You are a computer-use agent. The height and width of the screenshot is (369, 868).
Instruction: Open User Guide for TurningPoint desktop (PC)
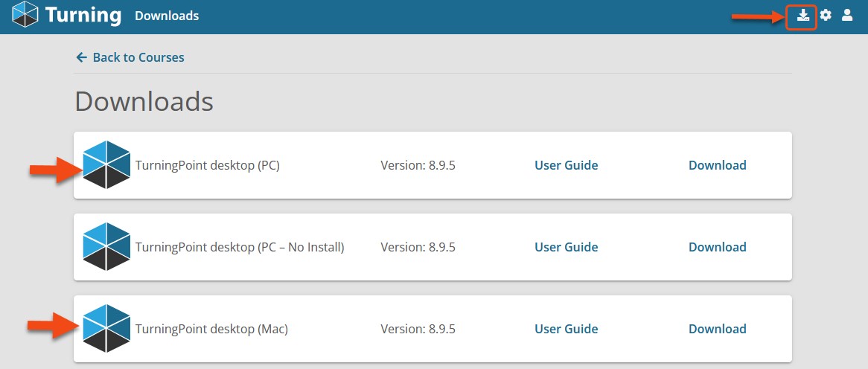[x=567, y=165]
